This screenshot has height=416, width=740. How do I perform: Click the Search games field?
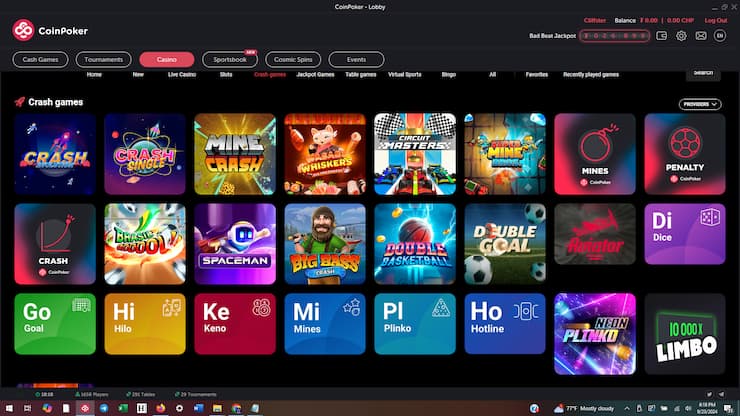click(703, 75)
